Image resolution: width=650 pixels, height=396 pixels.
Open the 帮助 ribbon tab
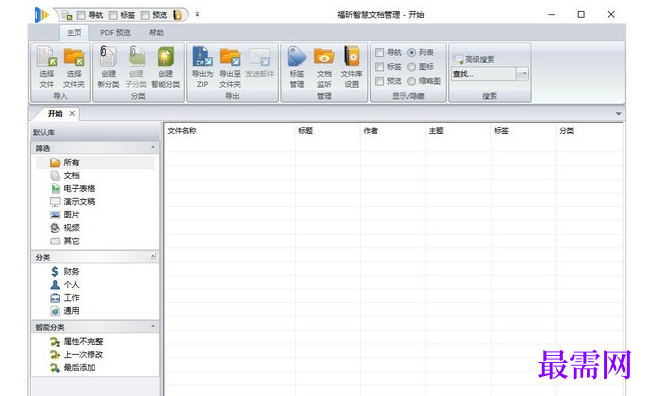[156, 32]
